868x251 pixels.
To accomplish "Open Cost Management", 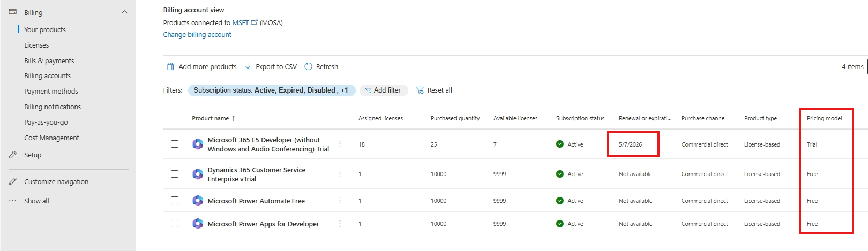I will 51,138.
